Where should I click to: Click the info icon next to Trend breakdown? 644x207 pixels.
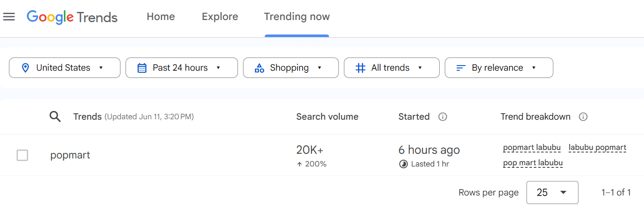pyautogui.click(x=583, y=117)
